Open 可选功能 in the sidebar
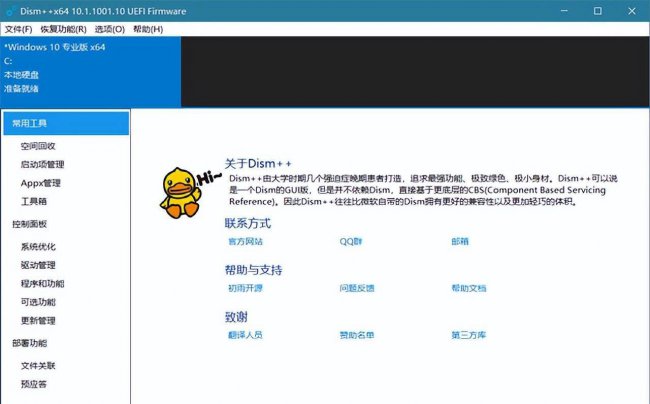 [x=38, y=302]
